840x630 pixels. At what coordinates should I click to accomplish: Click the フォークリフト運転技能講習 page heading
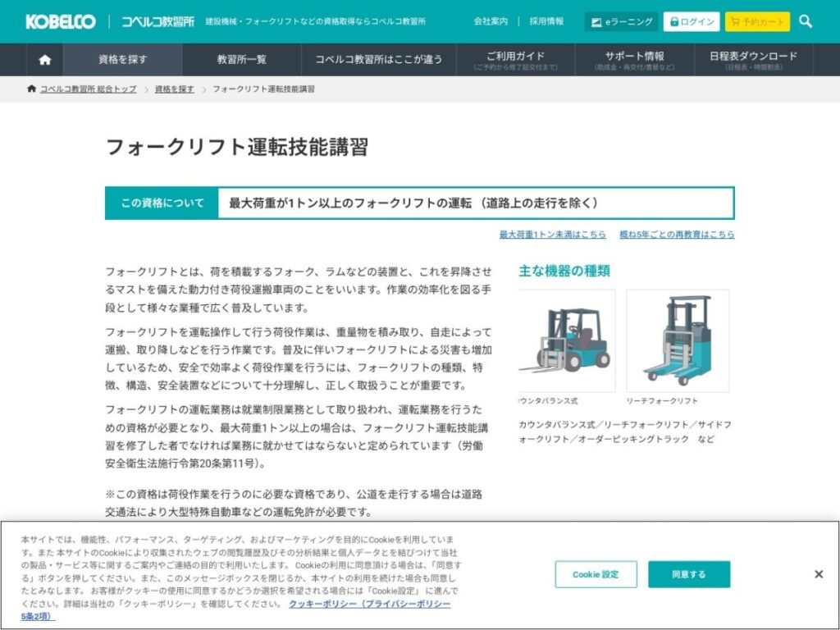click(x=237, y=147)
